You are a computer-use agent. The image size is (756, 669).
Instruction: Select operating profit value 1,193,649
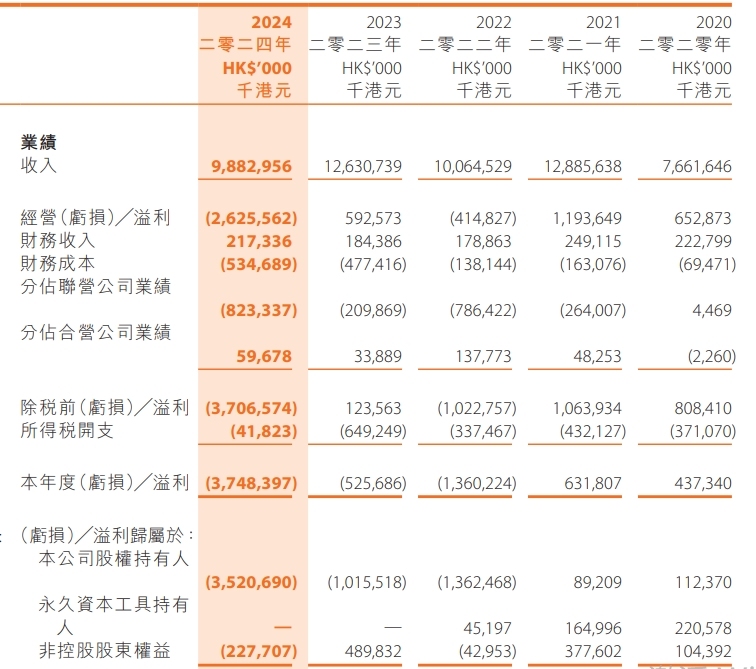coord(587,218)
